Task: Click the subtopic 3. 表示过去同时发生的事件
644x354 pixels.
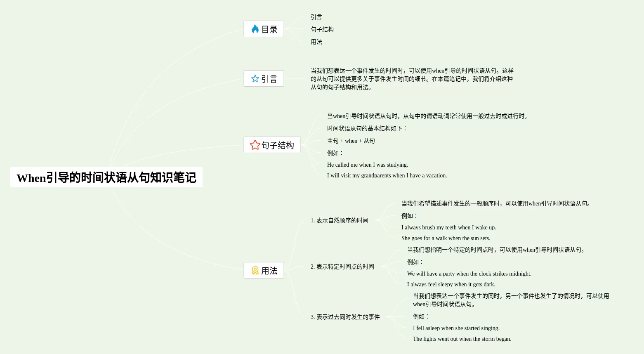Action: pyautogui.click(x=345, y=317)
